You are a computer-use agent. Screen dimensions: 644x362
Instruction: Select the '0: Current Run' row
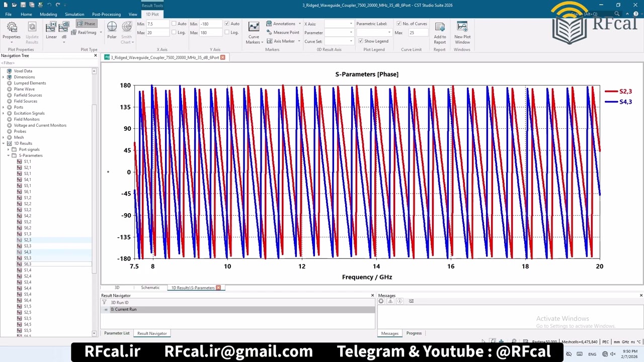pos(238,309)
